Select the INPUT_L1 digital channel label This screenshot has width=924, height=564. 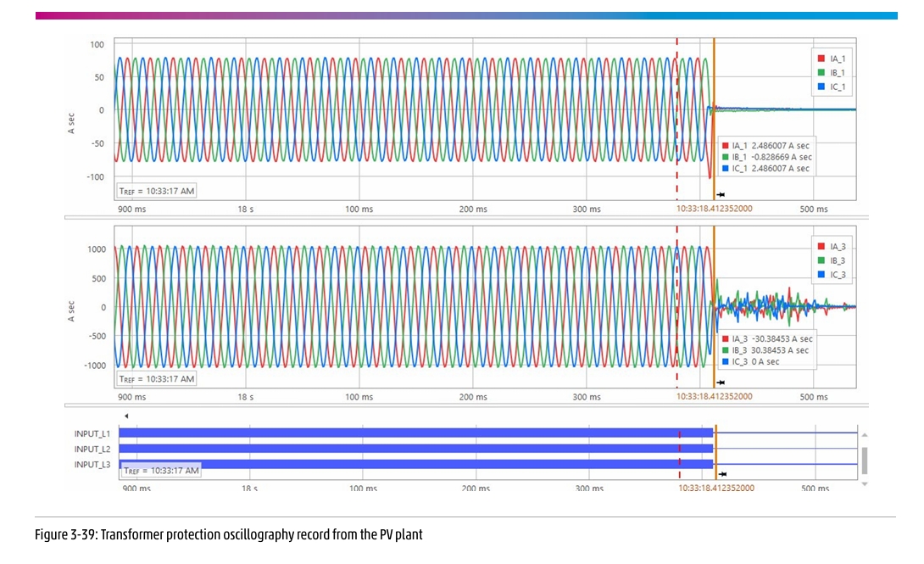92,433
